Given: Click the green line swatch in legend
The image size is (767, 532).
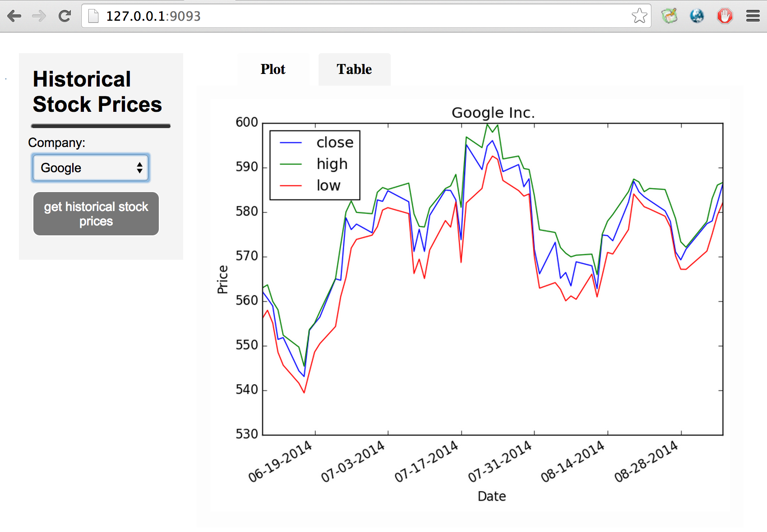Looking at the screenshot, I should coord(291,164).
